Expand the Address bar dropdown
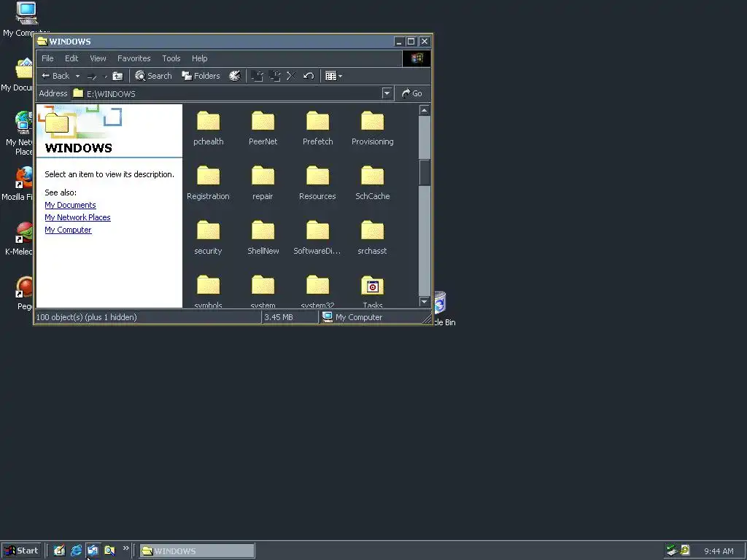The image size is (747, 560). [x=387, y=93]
